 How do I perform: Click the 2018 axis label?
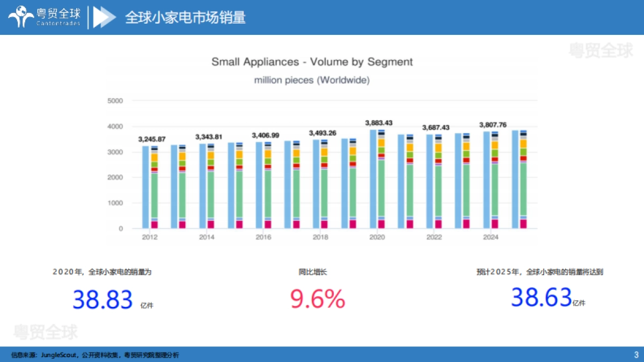pyautogui.click(x=320, y=237)
